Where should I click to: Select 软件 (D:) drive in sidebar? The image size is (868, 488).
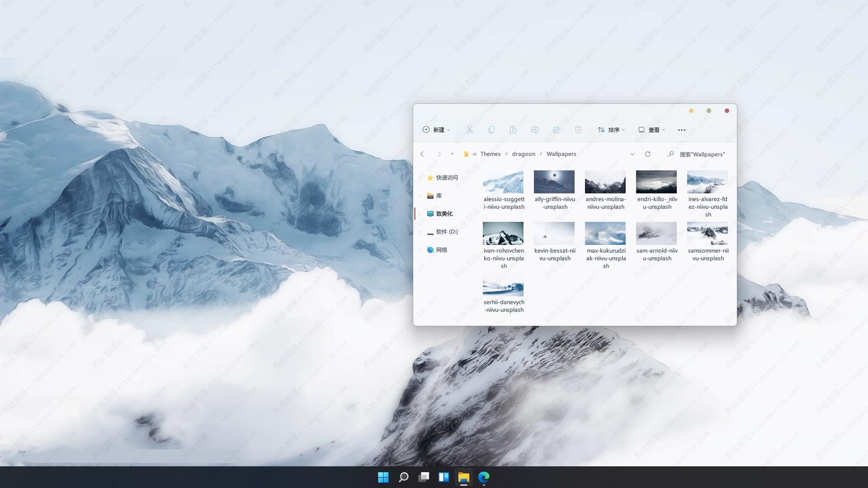point(447,232)
